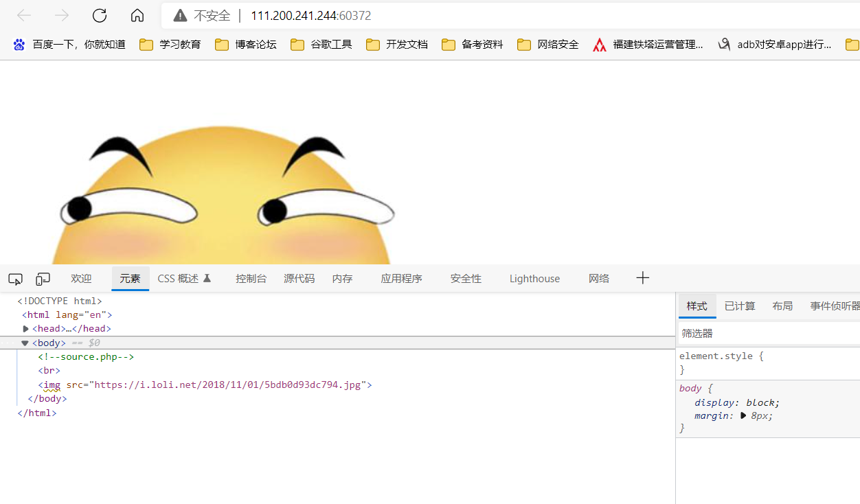Expand the head element node
The height and width of the screenshot is (504, 860).
point(25,328)
